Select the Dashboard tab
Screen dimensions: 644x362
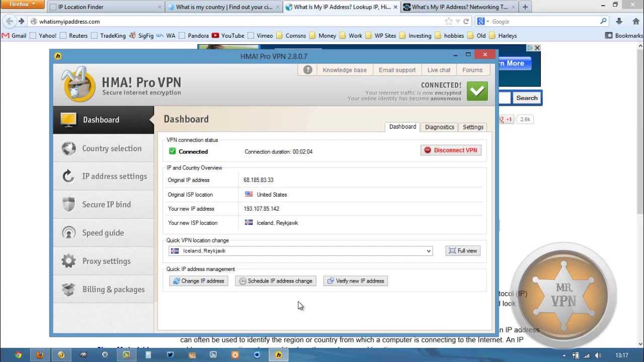pyautogui.click(x=403, y=127)
